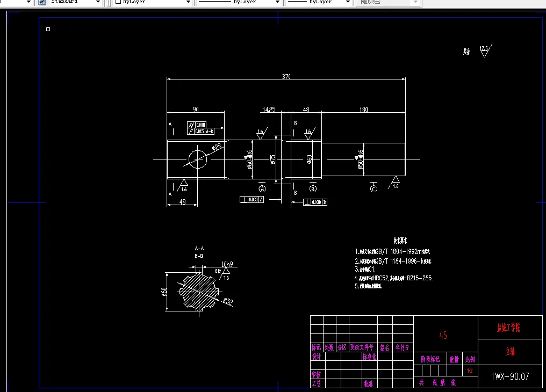The height and width of the screenshot is (392, 546).
Task: Select the bottom 48 dimension under the shaft
Action: 183,202
